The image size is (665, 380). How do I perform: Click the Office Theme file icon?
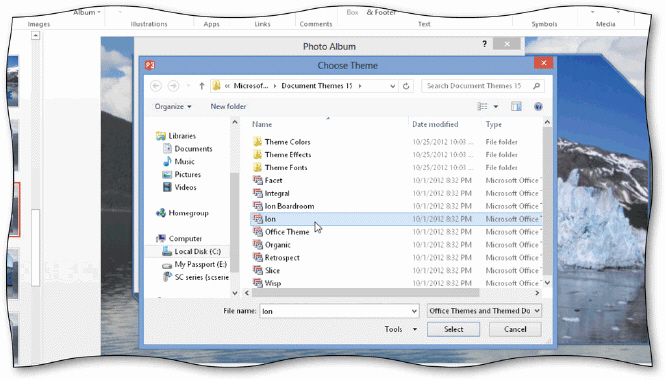[257, 232]
